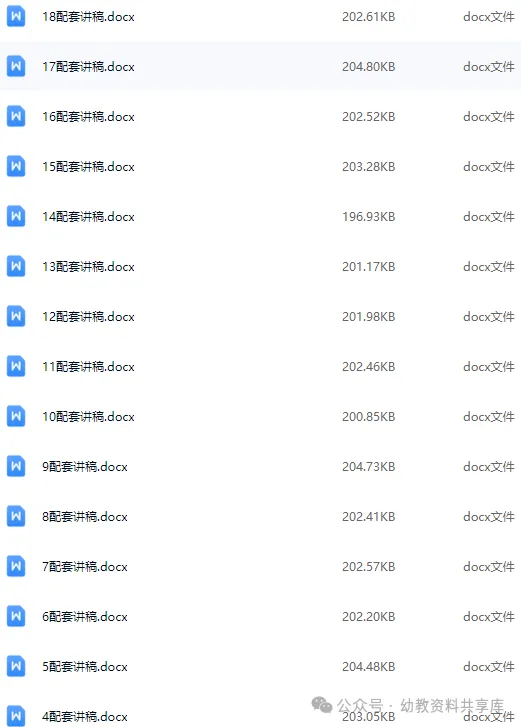Click the 204.80KB size in highlighted row
This screenshot has width=521, height=727.
[x=369, y=66]
